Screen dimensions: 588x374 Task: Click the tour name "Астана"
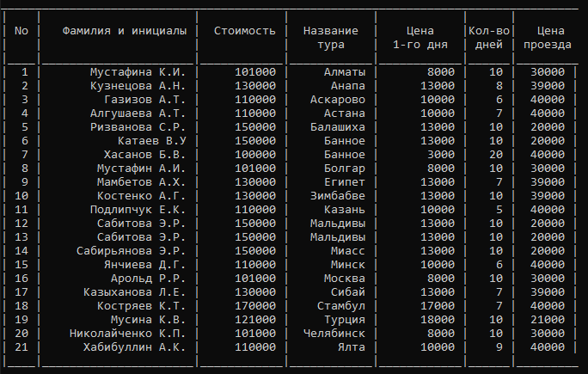coord(345,113)
